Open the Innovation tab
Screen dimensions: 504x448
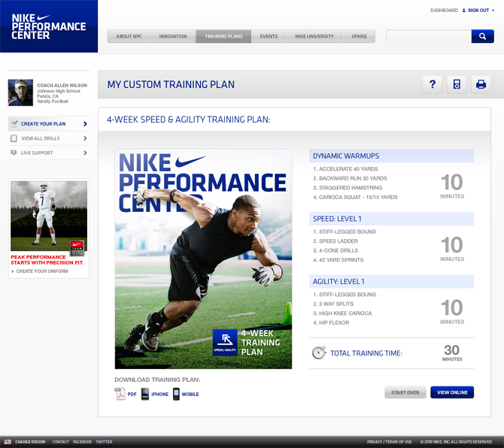click(173, 36)
